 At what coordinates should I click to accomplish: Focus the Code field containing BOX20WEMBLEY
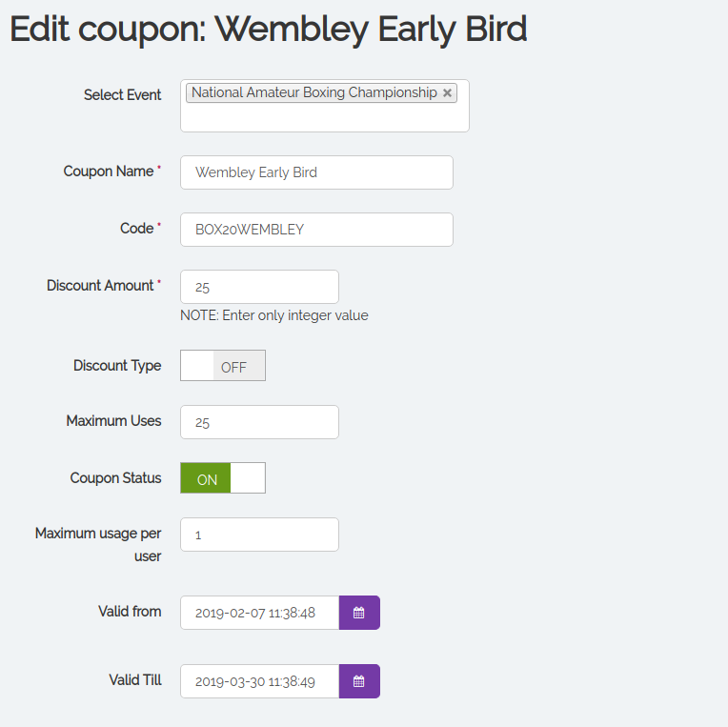(x=316, y=230)
